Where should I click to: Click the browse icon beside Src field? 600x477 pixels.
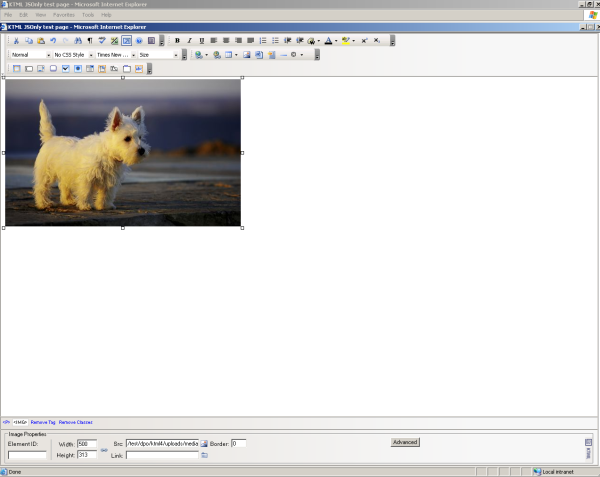(204, 443)
